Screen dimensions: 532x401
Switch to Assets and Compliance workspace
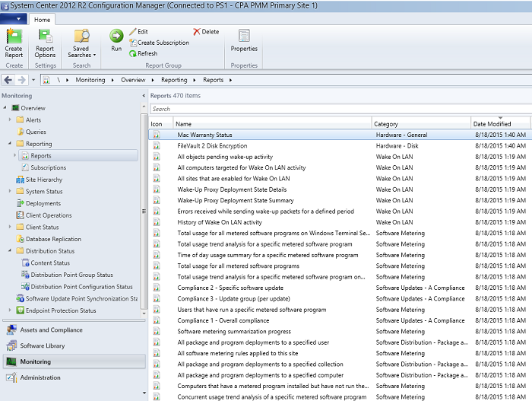pos(74,329)
